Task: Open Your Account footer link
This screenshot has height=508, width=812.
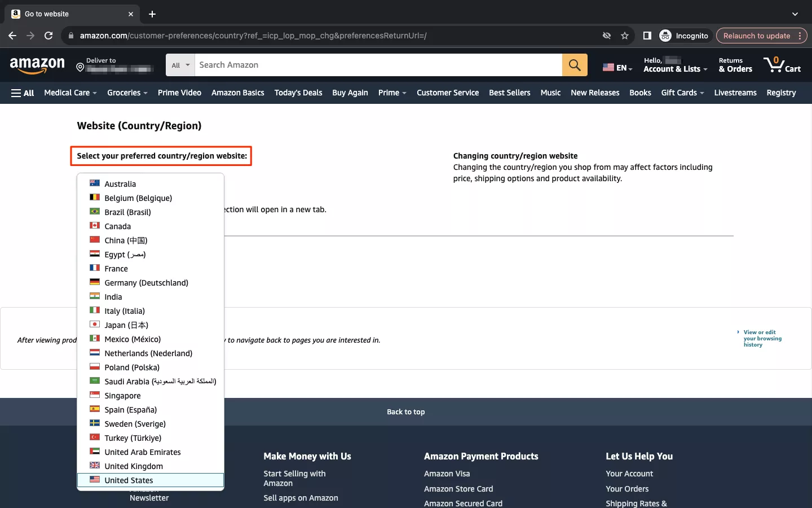Action: [x=629, y=474]
